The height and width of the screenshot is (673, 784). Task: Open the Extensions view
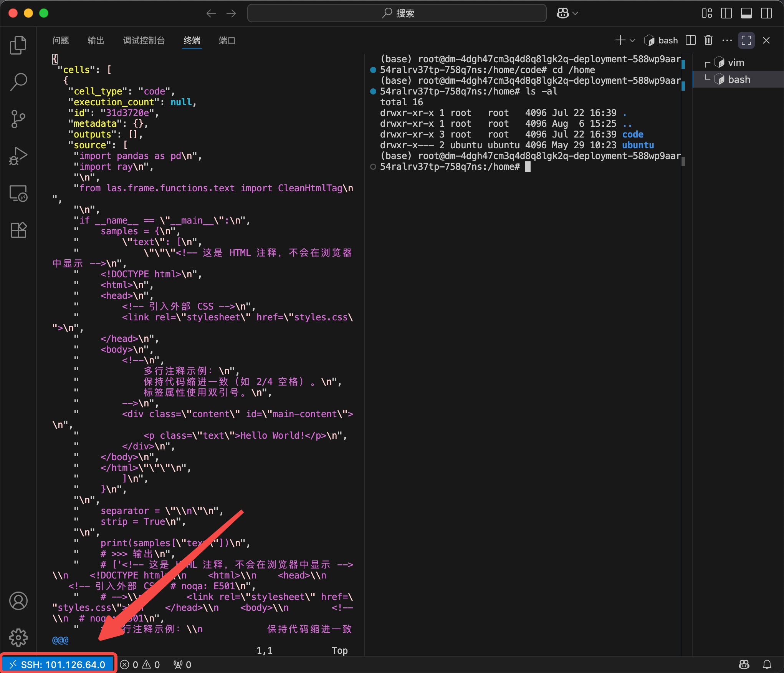(18, 230)
